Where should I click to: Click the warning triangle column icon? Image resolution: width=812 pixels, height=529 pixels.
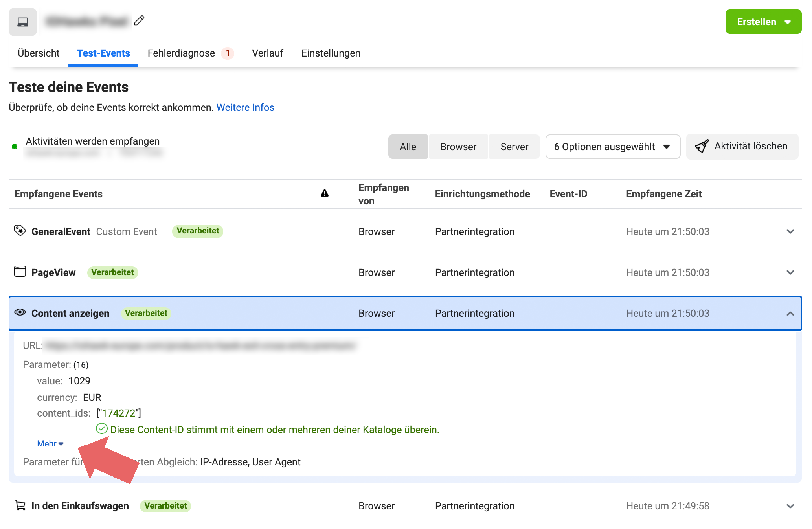[x=325, y=193]
